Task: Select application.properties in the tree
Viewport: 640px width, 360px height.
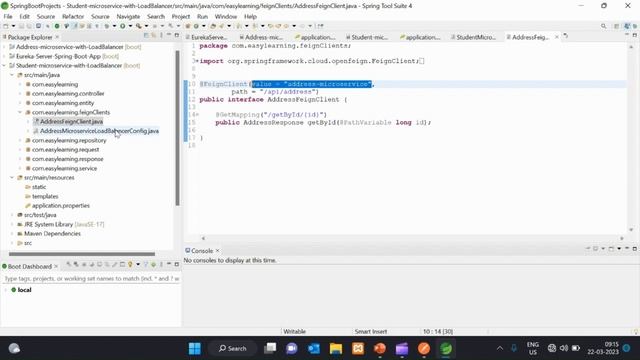Action: click(x=60, y=206)
